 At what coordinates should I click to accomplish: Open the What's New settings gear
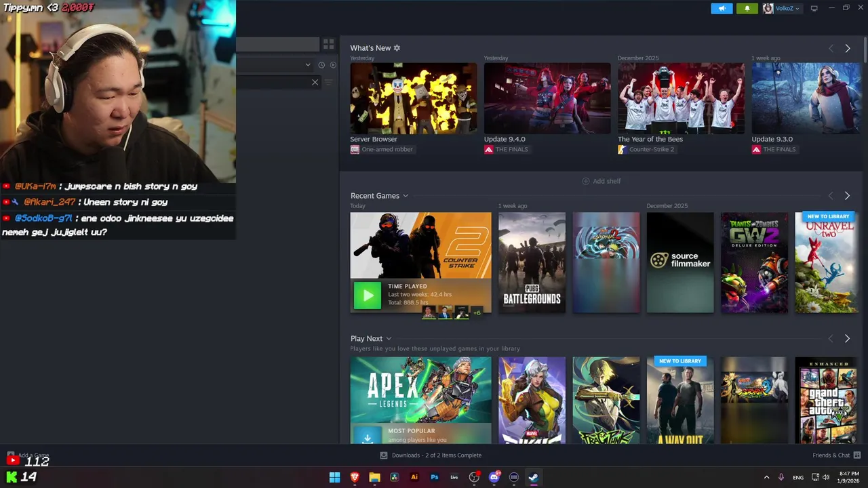397,48
